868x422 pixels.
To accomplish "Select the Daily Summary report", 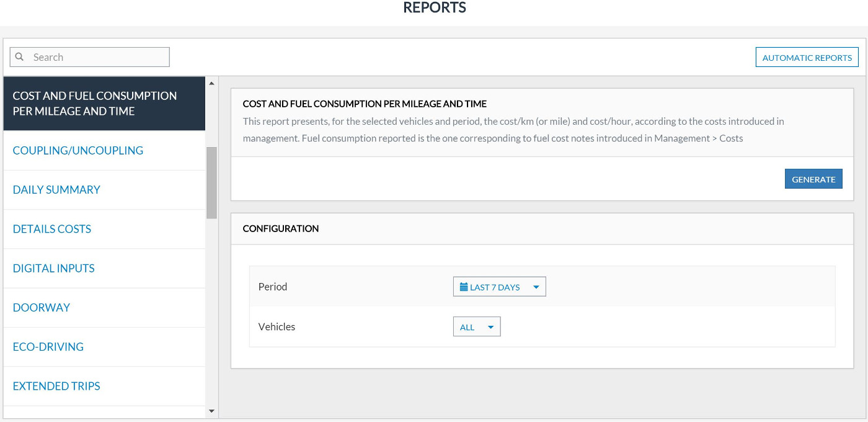I will pyautogui.click(x=56, y=190).
